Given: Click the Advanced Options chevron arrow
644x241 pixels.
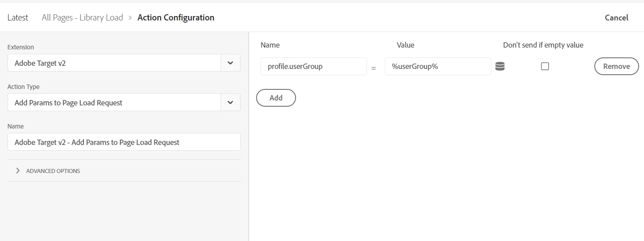Looking at the screenshot, I should point(18,171).
